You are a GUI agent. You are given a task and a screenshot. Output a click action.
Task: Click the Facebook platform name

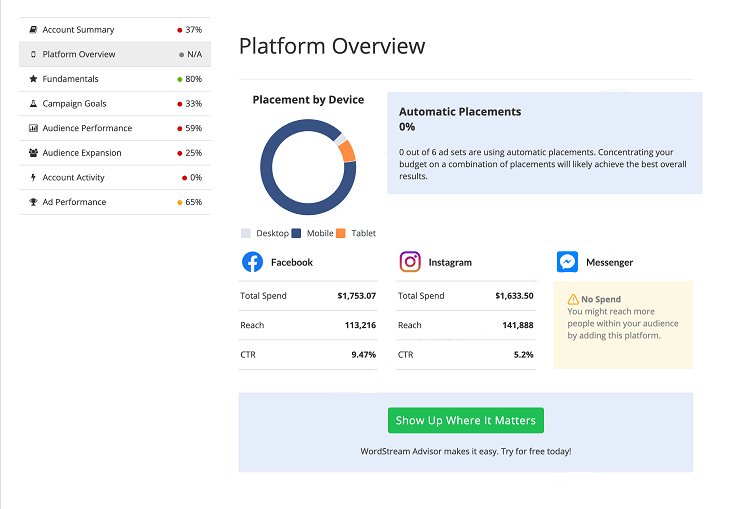pyautogui.click(x=292, y=263)
